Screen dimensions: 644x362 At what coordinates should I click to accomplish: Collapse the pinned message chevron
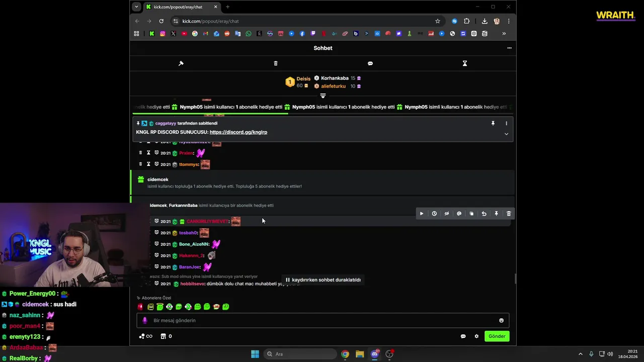(x=506, y=134)
